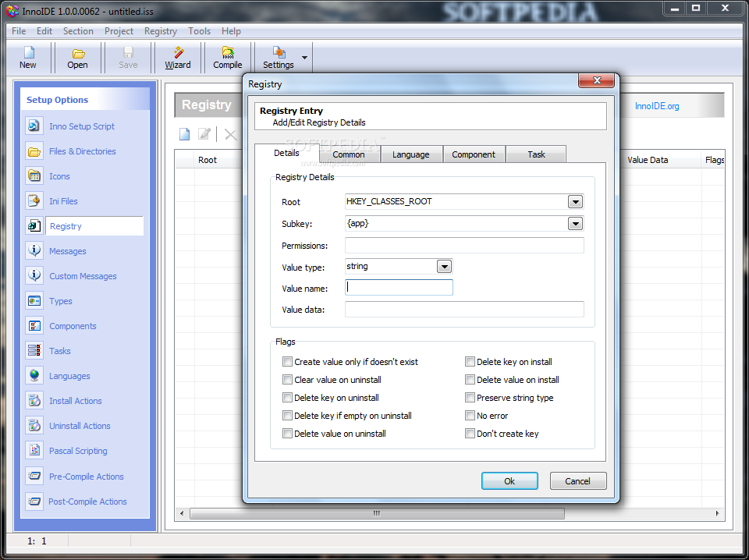Visit the InnoIDE.org link
Screen dimensions: 749x560
[657, 106]
